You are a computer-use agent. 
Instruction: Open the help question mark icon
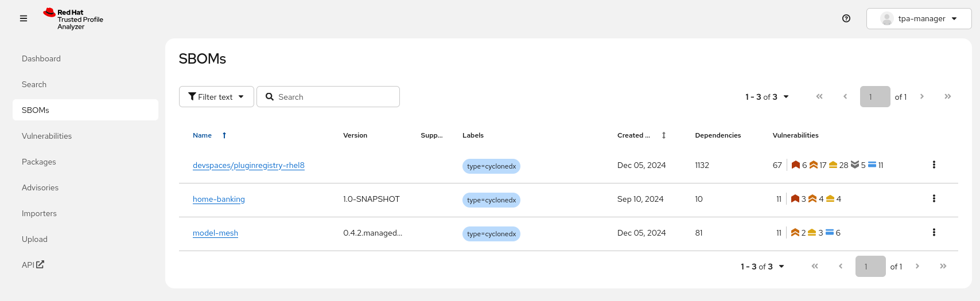tap(846, 18)
